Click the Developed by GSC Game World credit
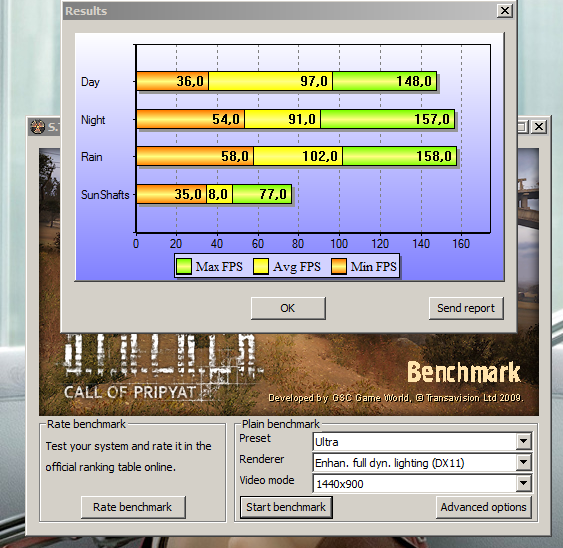The image size is (563, 548). click(396, 398)
